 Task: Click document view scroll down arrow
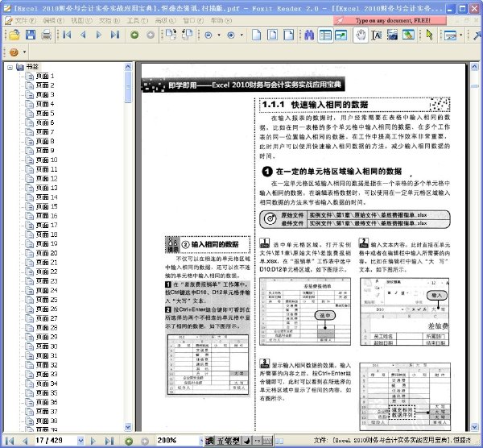pos(475,427)
